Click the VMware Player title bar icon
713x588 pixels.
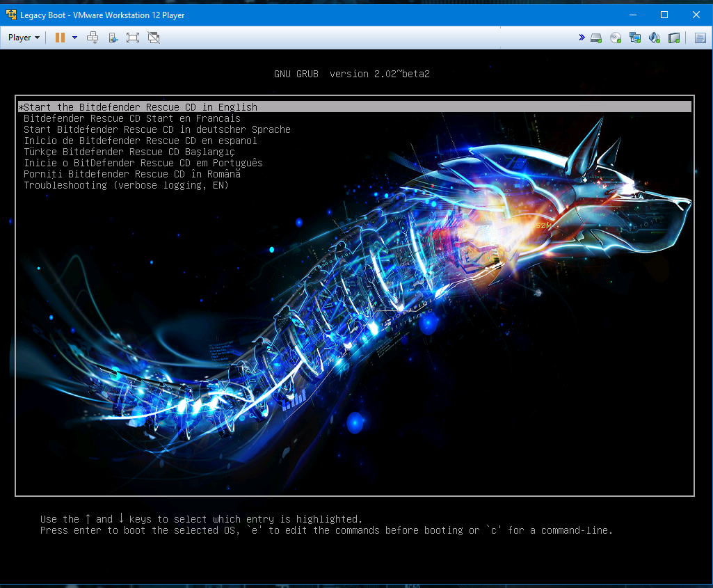(11, 15)
